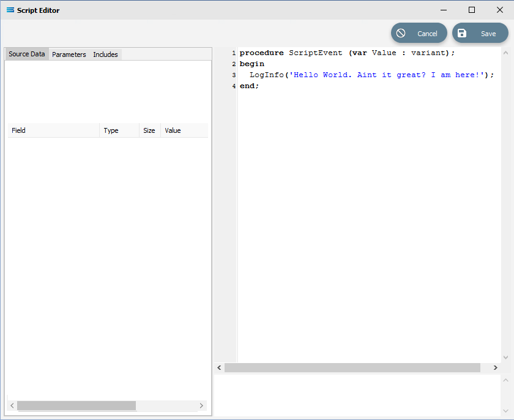Click line number 3 in the gutter
514x420 pixels.
(234, 75)
